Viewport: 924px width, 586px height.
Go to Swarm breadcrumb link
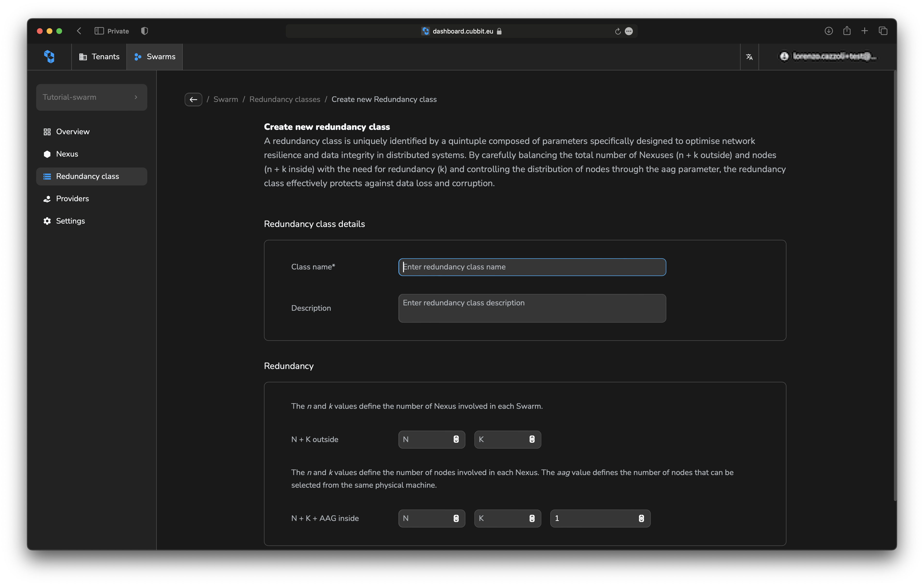(226, 100)
